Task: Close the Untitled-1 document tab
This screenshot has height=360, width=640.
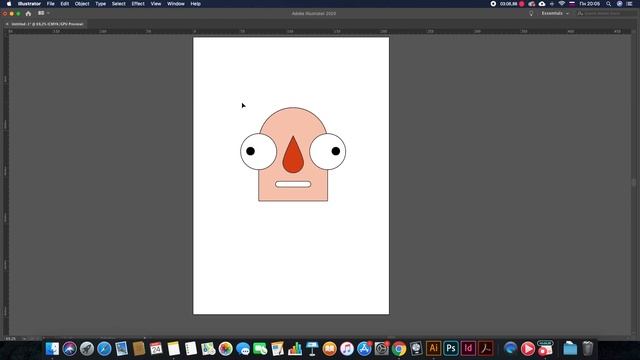Action: 7,24
